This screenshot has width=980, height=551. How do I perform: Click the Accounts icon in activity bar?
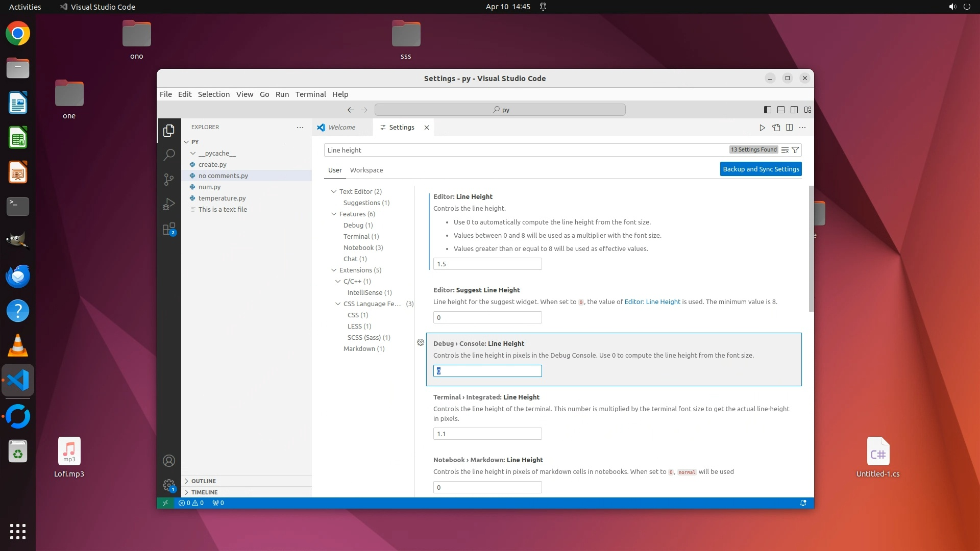169,461
